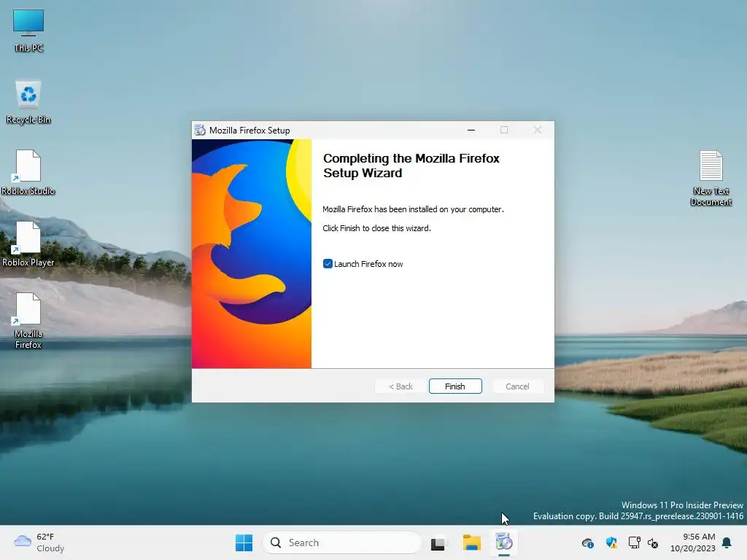The height and width of the screenshot is (560, 747).
Task: Click the grayed Back button
Action: pos(400,386)
